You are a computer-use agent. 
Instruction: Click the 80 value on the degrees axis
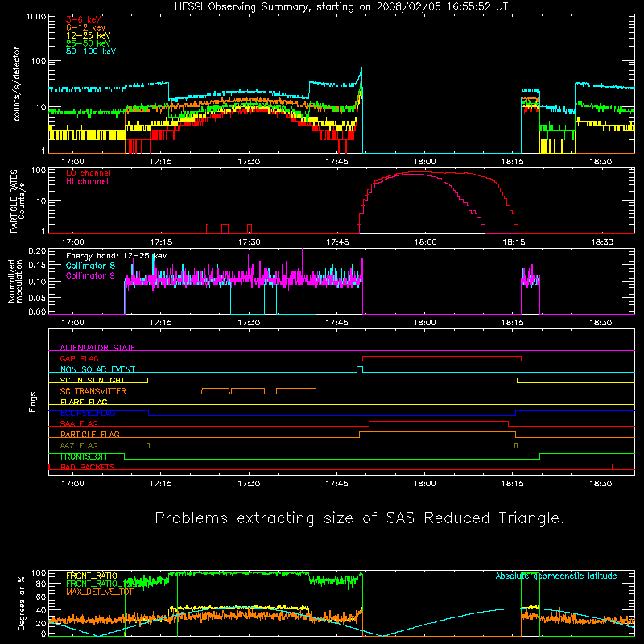pyautogui.click(x=41, y=584)
